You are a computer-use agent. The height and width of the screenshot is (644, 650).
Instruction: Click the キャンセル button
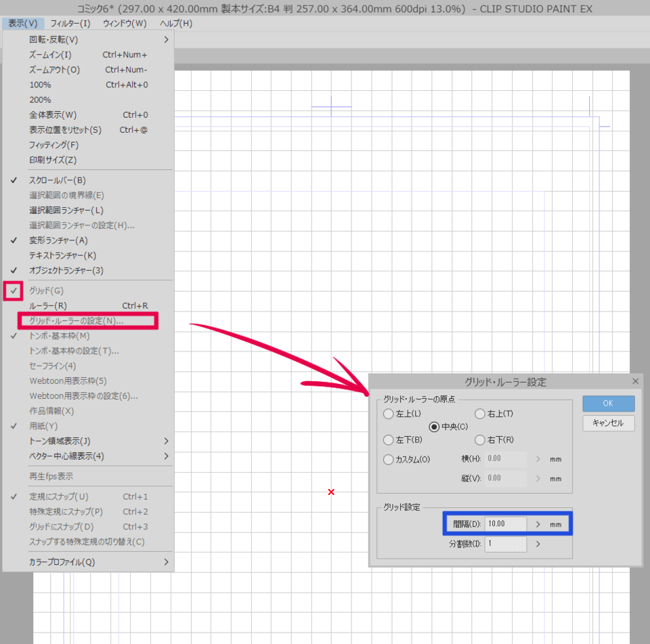click(x=608, y=423)
